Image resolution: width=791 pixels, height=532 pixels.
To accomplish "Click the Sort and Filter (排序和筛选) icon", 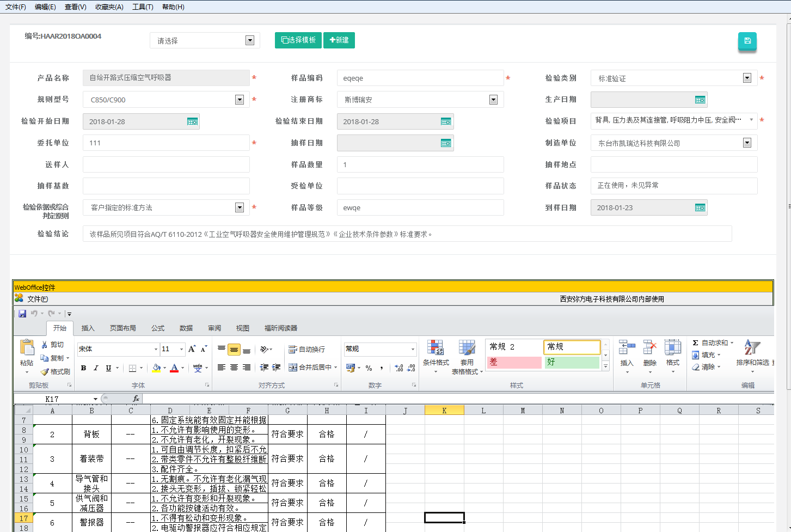I will coord(752,348).
